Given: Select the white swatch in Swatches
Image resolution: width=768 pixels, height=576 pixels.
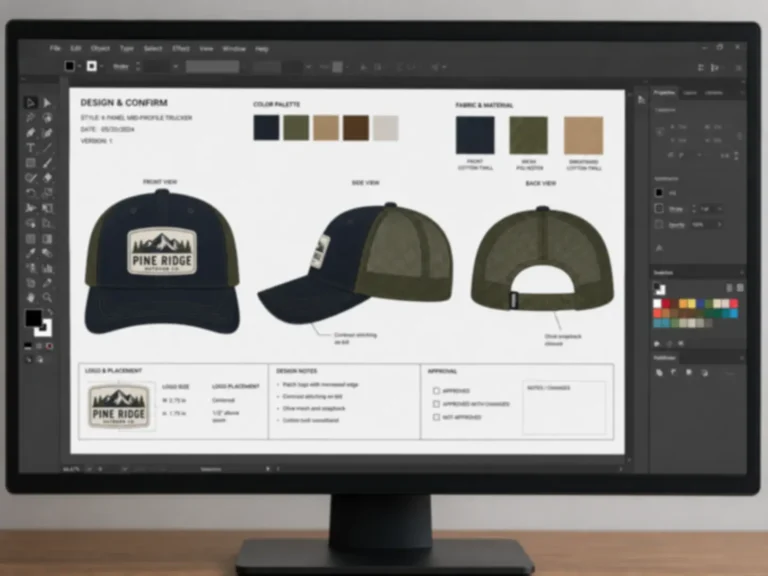Looking at the screenshot, I should click(x=657, y=304).
